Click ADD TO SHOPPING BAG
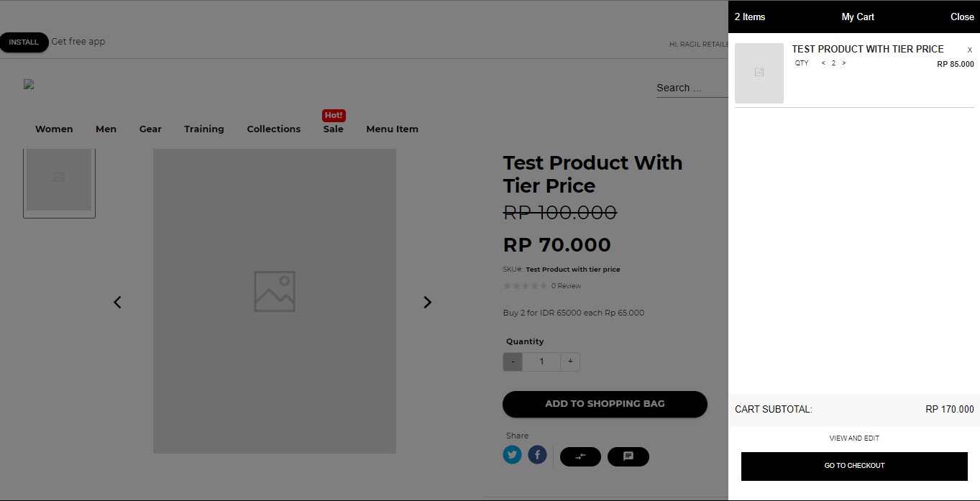The width and height of the screenshot is (980, 501). coord(604,404)
